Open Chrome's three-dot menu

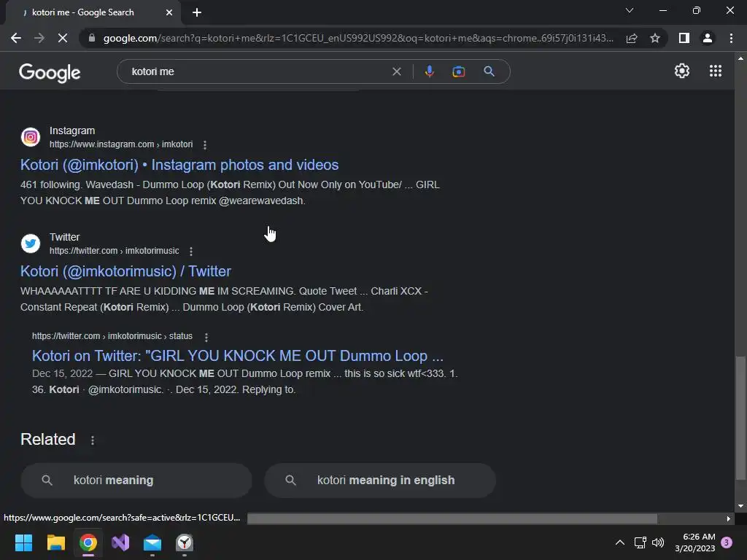(731, 38)
